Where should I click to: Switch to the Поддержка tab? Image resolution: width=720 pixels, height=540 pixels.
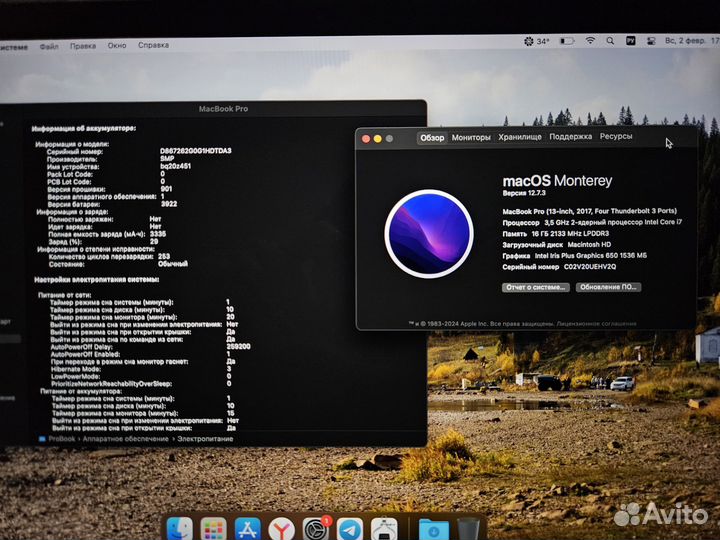point(571,136)
